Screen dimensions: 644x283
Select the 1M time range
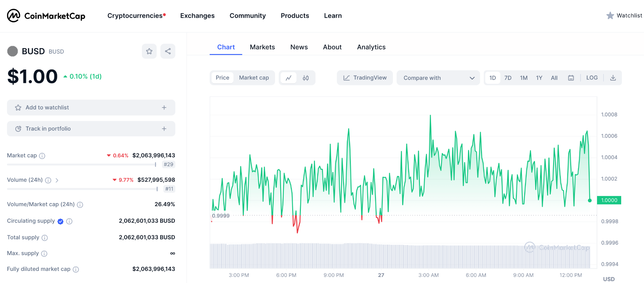[524, 78]
